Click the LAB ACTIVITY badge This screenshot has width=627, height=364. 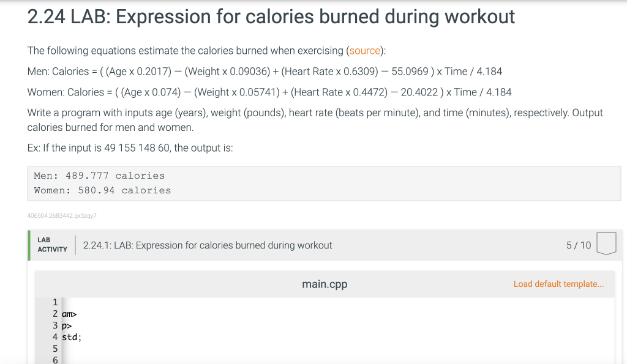click(x=53, y=243)
